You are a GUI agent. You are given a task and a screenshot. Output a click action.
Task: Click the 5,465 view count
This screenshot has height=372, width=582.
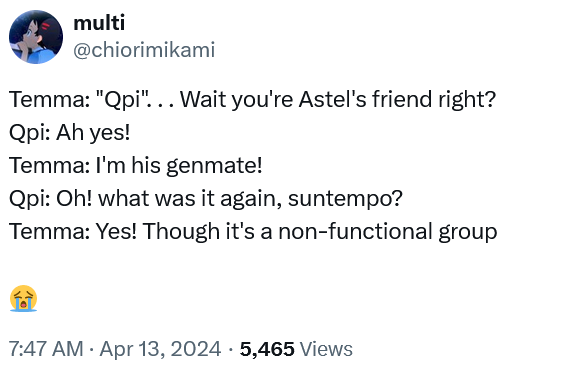pos(267,349)
